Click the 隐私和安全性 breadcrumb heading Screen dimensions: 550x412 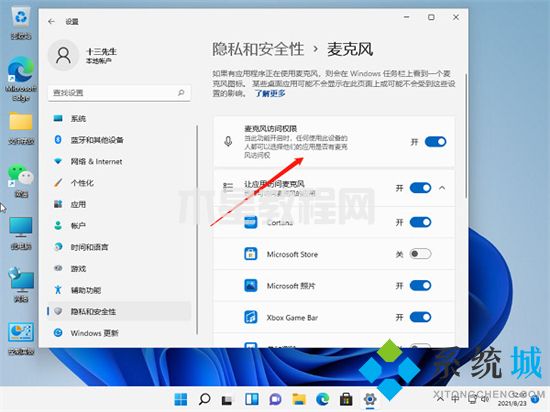(x=258, y=49)
